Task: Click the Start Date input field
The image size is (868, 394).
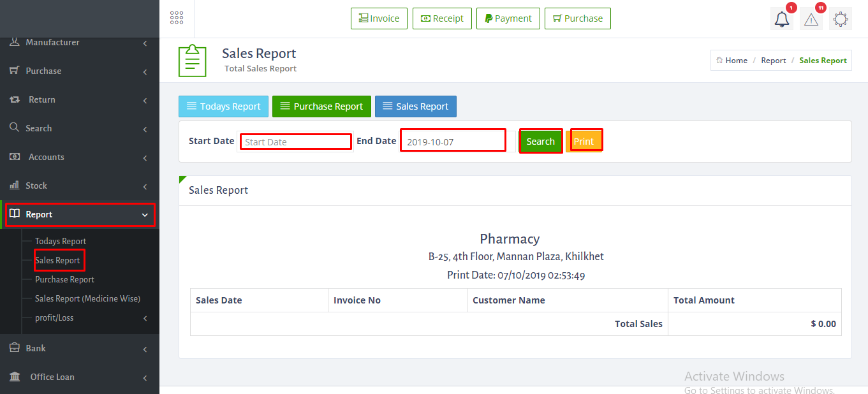Action: point(296,142)
